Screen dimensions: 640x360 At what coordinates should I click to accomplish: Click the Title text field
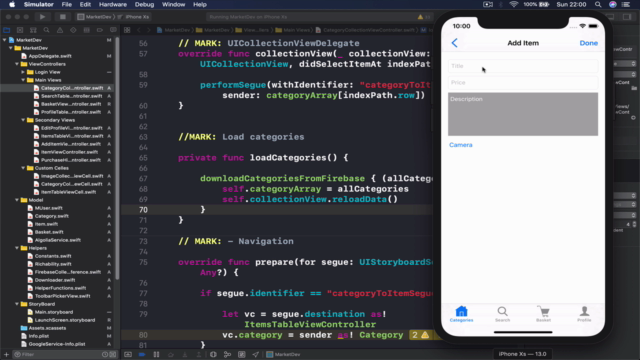(523, 66)
